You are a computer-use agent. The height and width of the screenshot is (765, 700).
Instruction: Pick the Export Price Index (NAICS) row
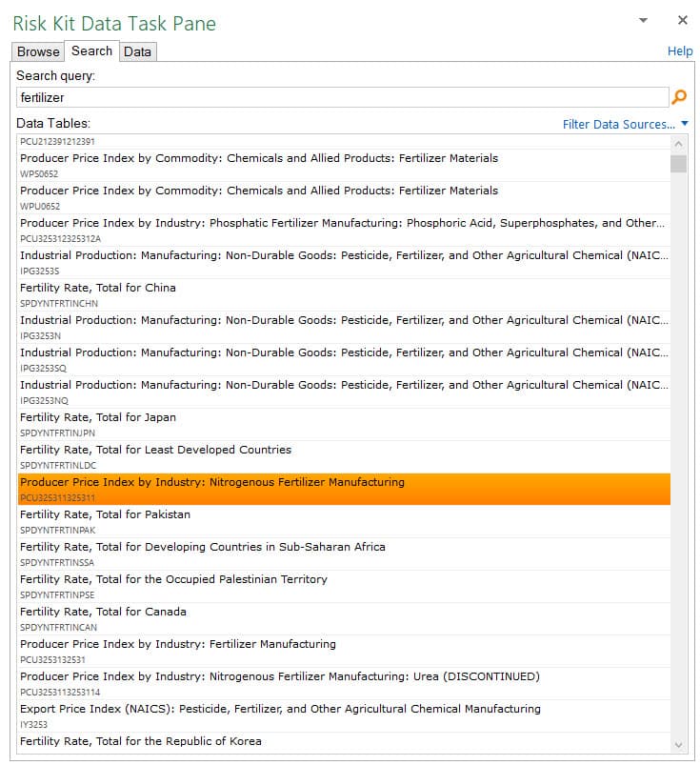(x=344, y=715)
